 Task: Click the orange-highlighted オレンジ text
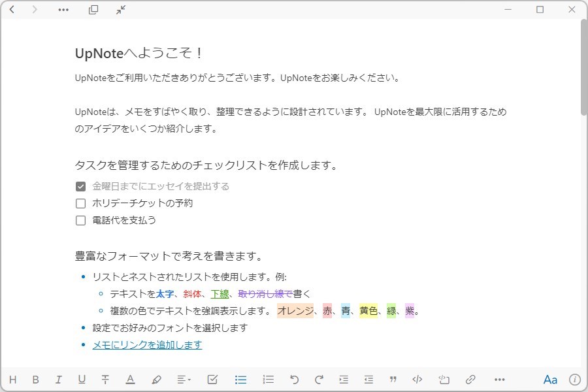coord(295,310)
